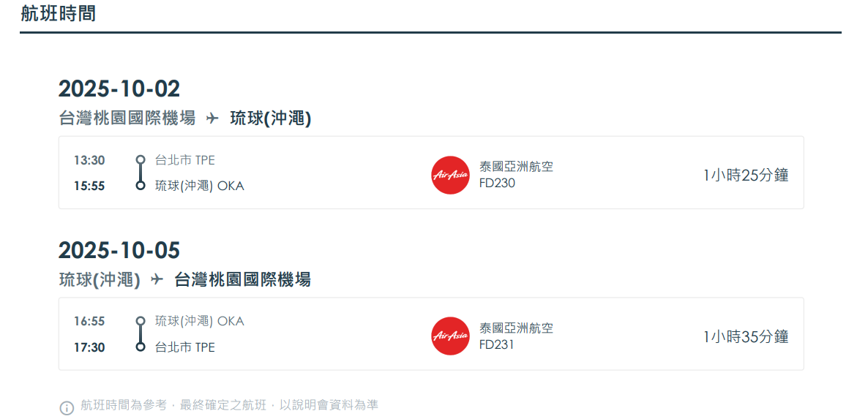Click the outbound flight route line icon
Image resolution: width=868 pixels, height=419 pixels.
(x=141, y=173)
